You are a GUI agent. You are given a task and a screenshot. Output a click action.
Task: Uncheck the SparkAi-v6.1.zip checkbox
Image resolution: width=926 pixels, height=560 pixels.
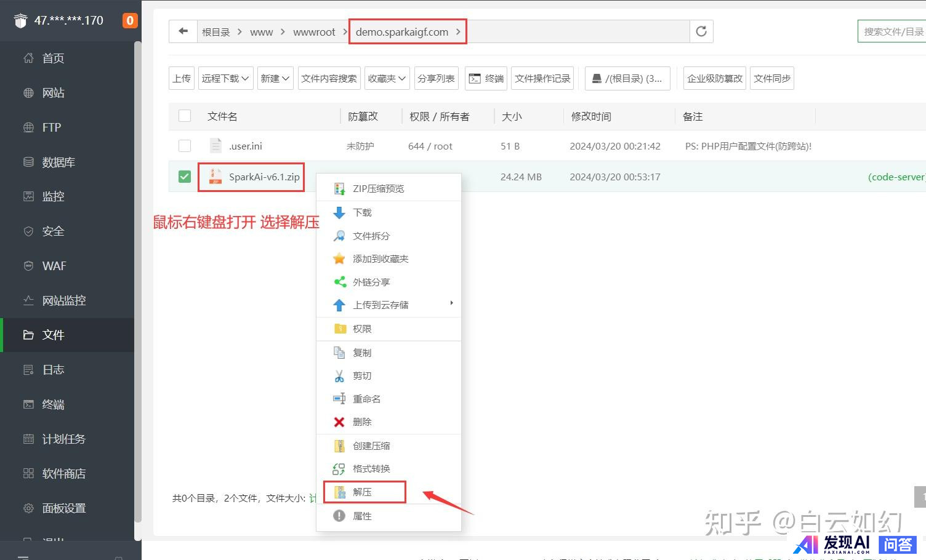tap(185, 177)
